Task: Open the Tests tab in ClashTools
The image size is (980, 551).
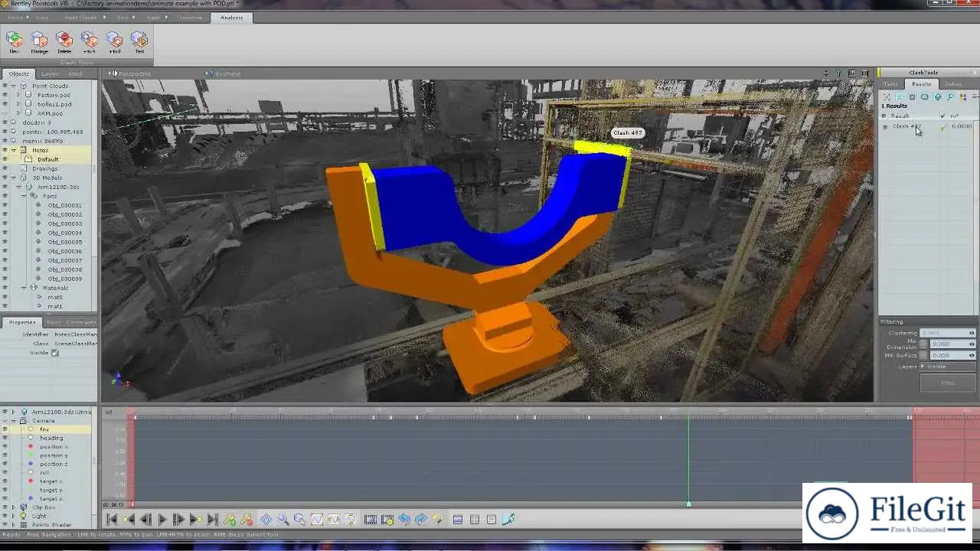Action: (x=890, y=84)
